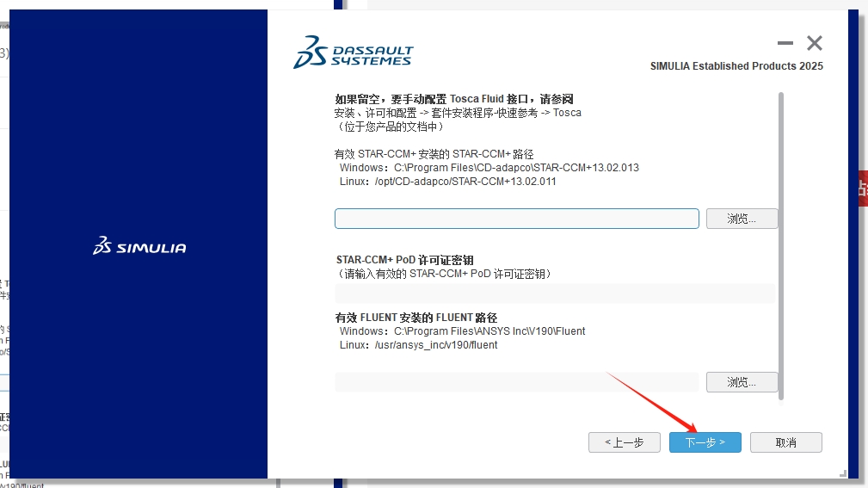Click the Windows STAR-CCM+ example path text
Viewport: 868px width, 488px height.
489,168
